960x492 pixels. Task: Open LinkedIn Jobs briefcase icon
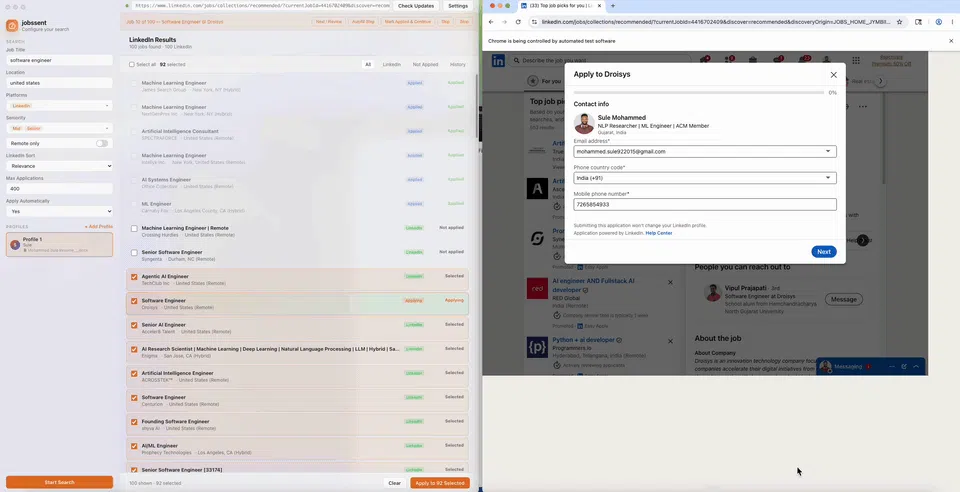tap(752, 60)
